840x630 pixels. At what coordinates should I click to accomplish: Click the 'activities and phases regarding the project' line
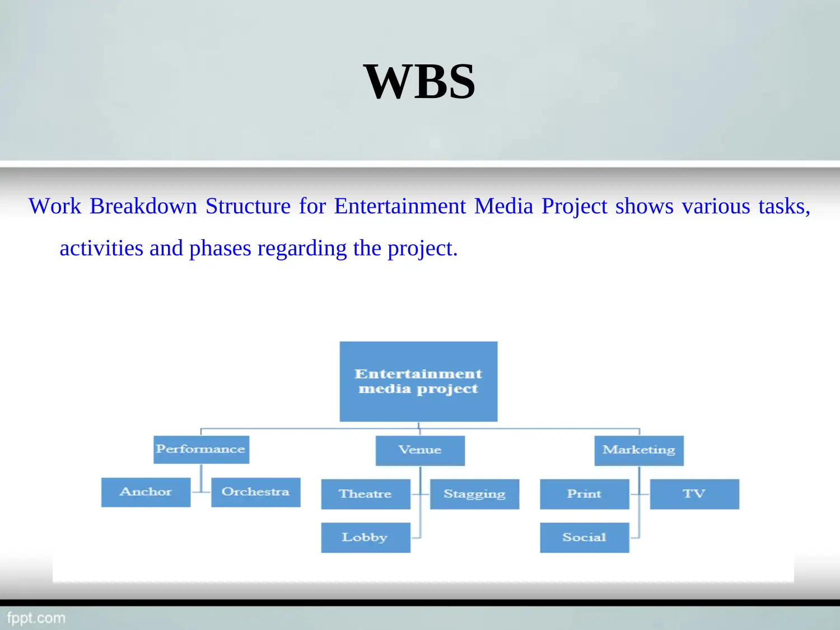pyautogui.click(x=259, y=248)
